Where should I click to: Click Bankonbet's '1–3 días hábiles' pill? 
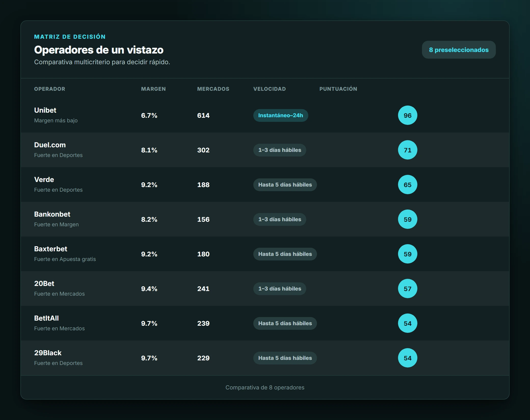pos(280,219)
